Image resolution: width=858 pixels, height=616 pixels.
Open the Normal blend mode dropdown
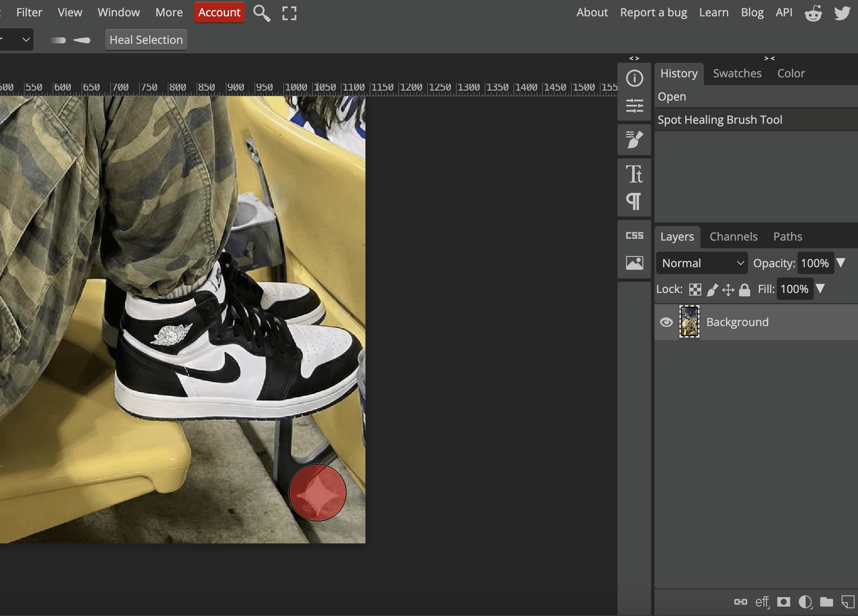[x=702, y=263]
